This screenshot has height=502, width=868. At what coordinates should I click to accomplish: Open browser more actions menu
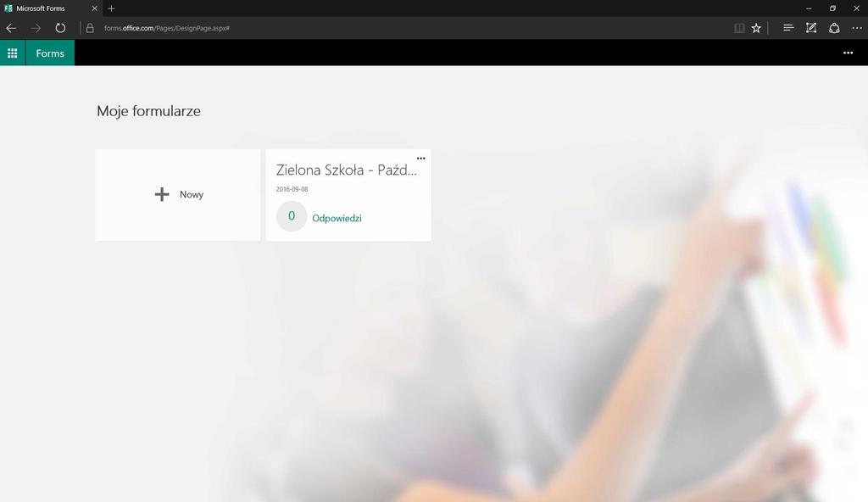(x=857, y=28)
